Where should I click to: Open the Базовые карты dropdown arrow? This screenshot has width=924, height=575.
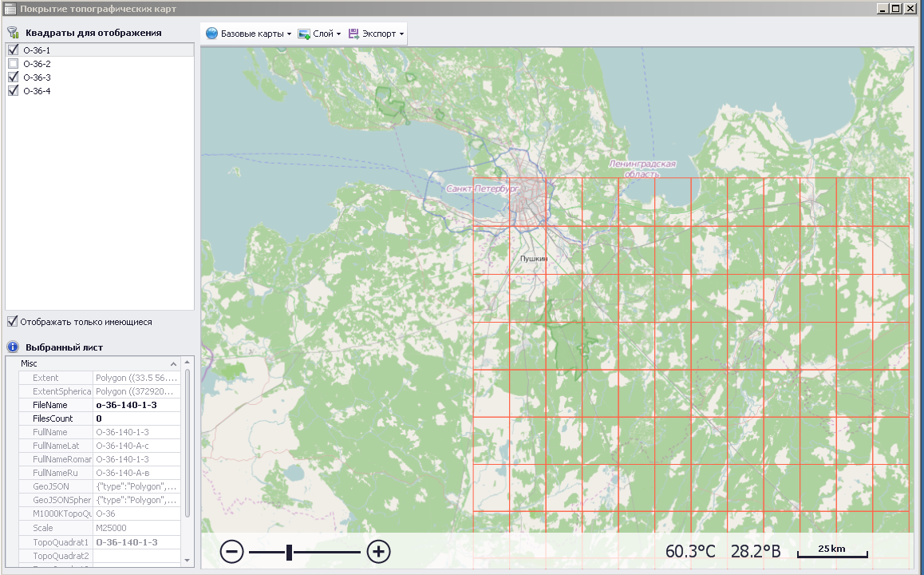coord(289,34)
